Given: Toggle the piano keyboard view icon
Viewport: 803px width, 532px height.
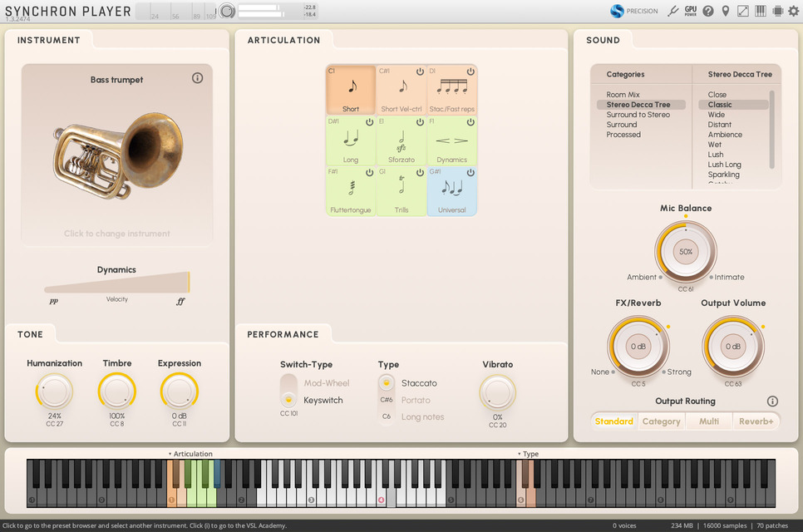Looking at the screenshot, I should tap(761, 11).
